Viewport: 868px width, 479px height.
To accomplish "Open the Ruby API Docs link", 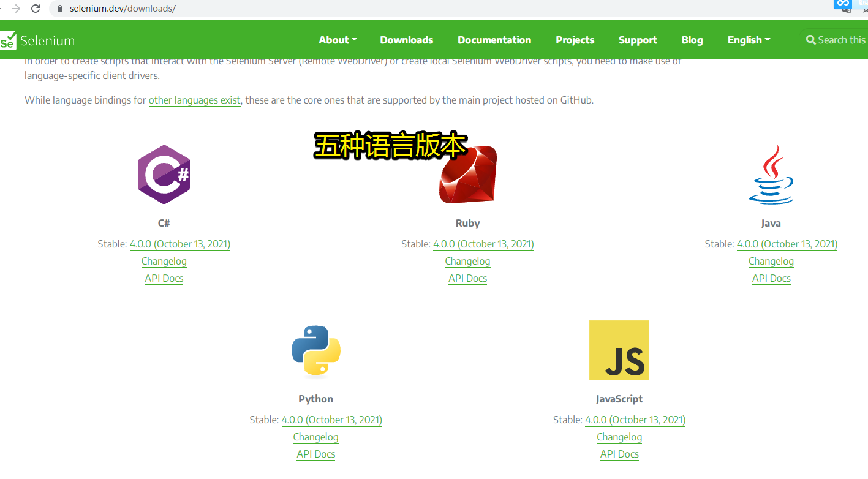I will coord(467,278).
